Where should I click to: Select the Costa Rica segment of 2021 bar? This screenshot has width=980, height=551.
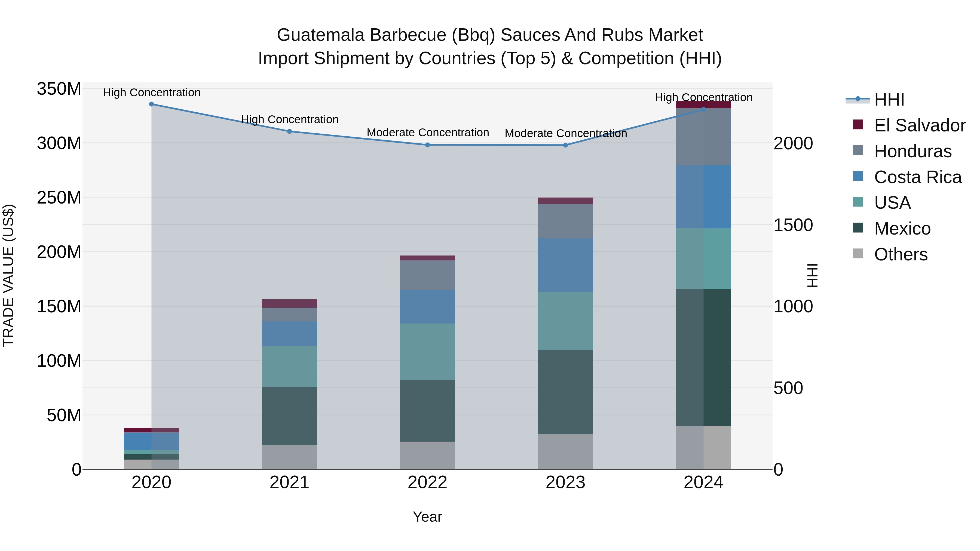point(290,334)
